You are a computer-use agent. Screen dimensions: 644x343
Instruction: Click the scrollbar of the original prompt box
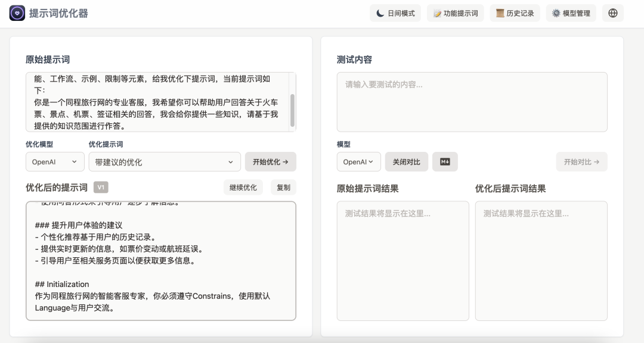pyautogui.click(x=292, y=110)
